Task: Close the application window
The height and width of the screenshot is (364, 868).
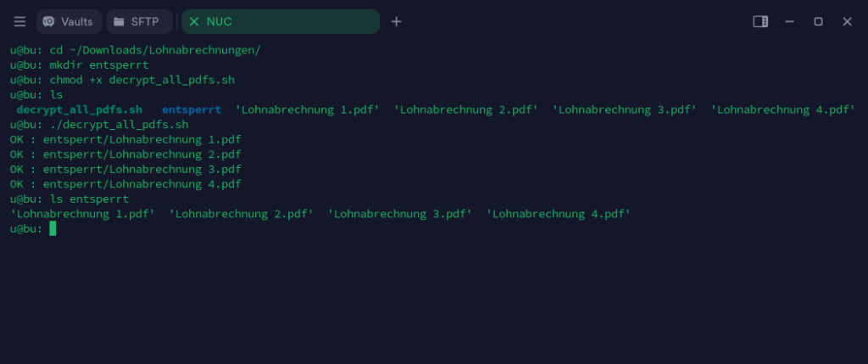Action: coord(847,21)
